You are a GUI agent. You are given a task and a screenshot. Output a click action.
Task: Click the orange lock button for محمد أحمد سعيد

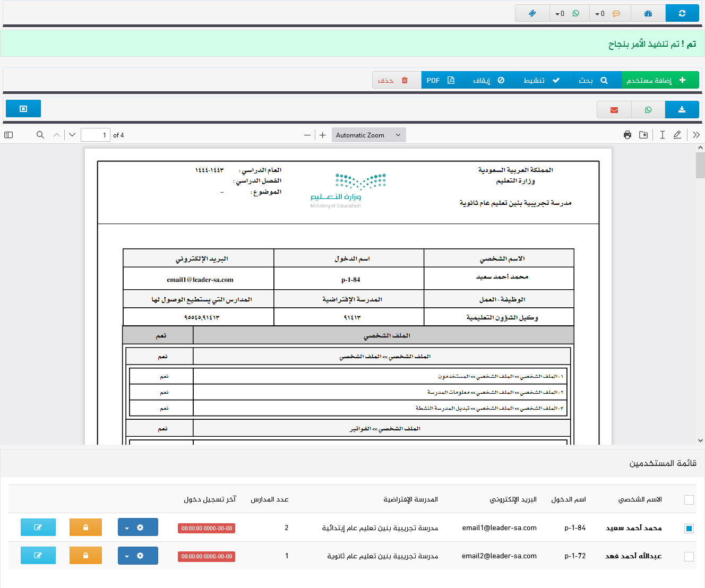(x=85, y=527)
